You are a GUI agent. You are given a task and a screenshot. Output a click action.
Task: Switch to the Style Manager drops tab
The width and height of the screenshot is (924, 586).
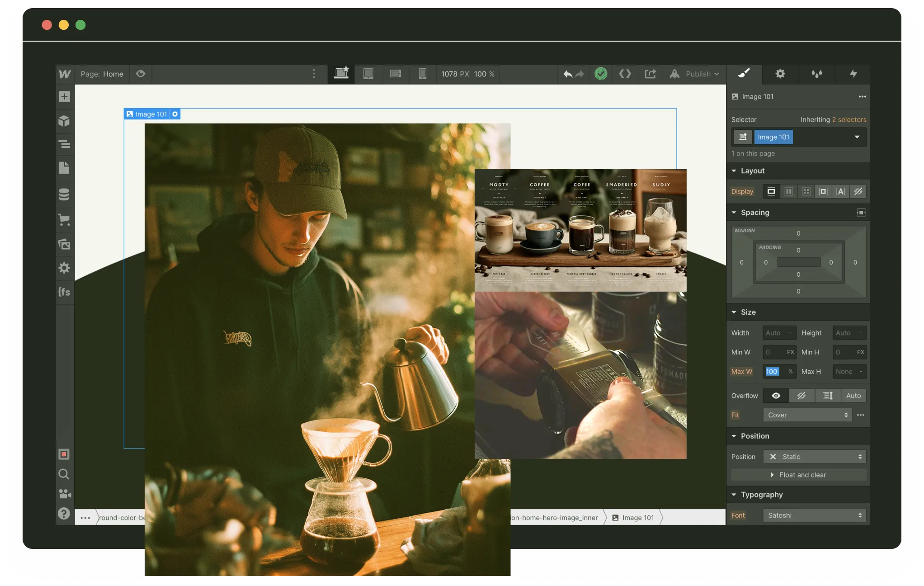tap(816, 73)
